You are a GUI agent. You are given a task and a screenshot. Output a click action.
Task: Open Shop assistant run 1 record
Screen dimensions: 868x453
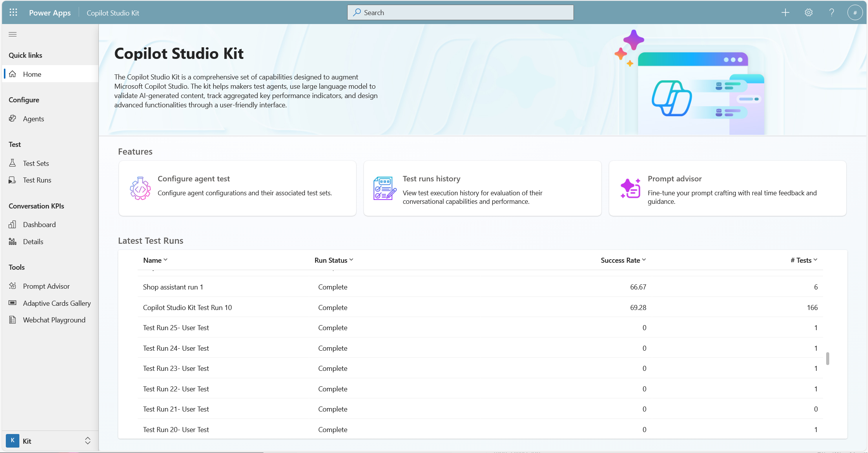173,287
